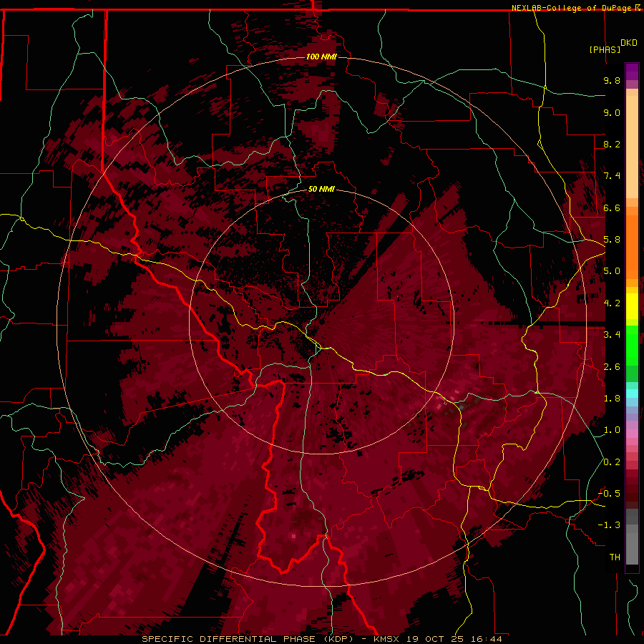Select the 0.2 legend value

click(612, 462)
